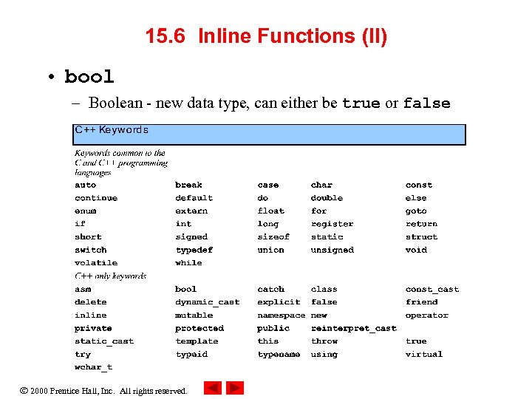Select the standalone 'const' keyword

[419, 185]
